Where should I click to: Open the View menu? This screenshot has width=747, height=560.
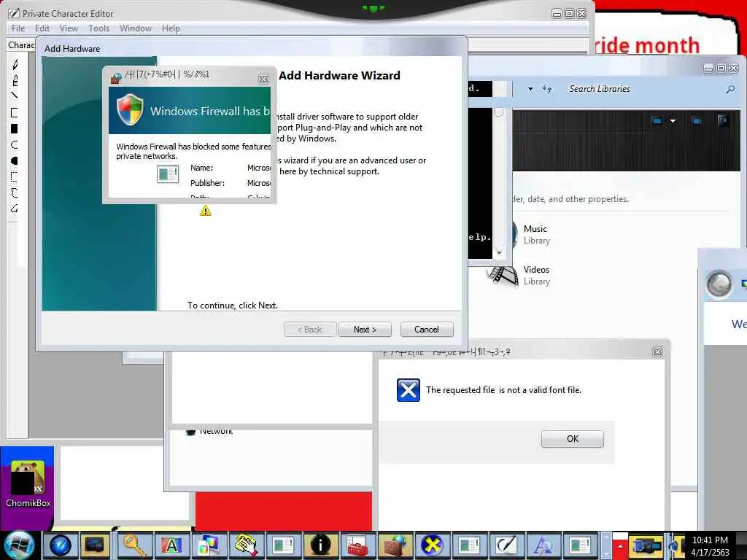point(69,28)
